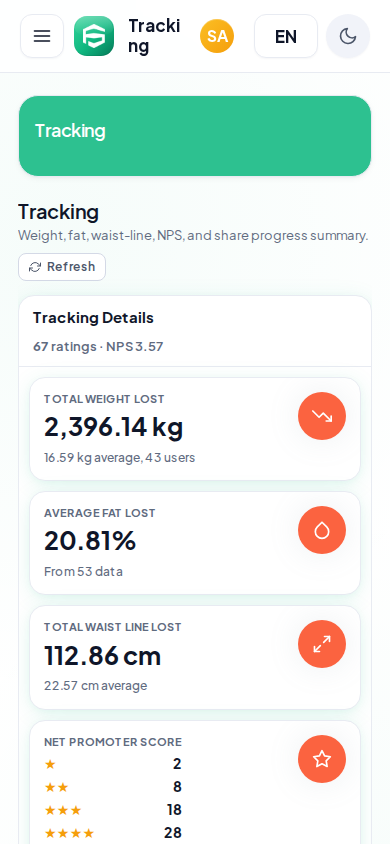This screenshot has width=390, height=844.
Task: Click the one-star rating row
Action: point(113,764)
